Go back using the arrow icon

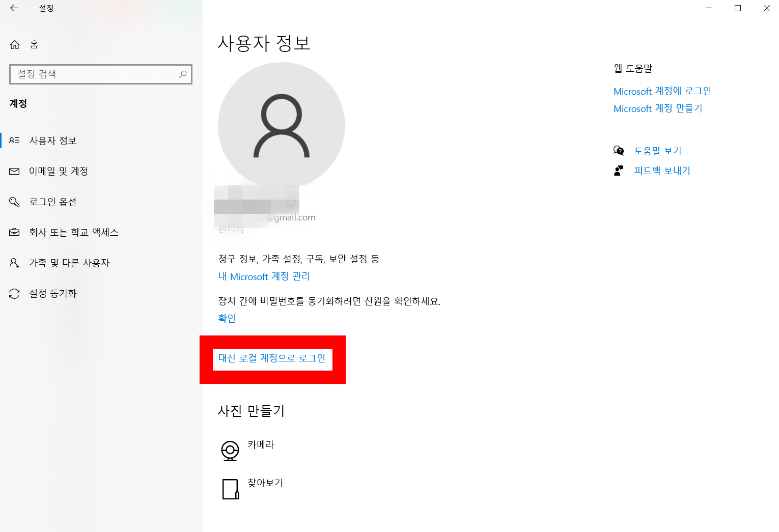pyautogui.click(x=14, y=8)
